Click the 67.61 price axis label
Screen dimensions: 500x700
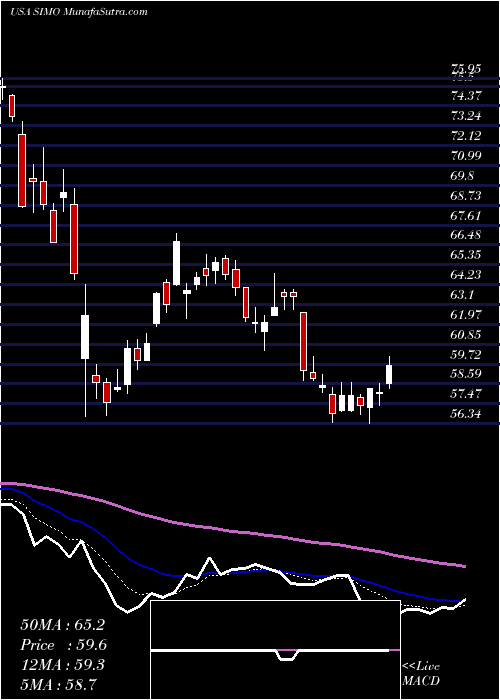466,216
